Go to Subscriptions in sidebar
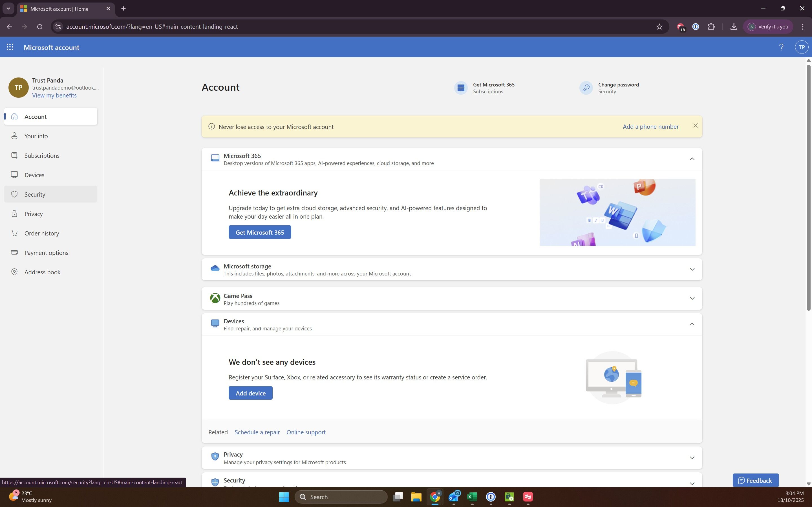 click(x=42, y=155)
